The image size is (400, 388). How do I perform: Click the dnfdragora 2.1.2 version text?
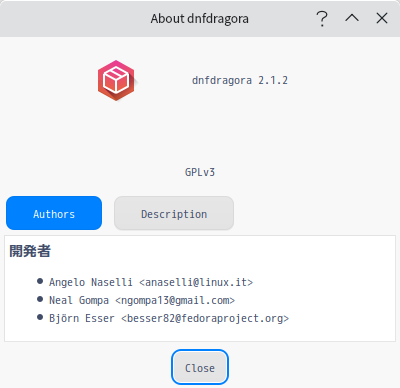click(x=240, y=80)
